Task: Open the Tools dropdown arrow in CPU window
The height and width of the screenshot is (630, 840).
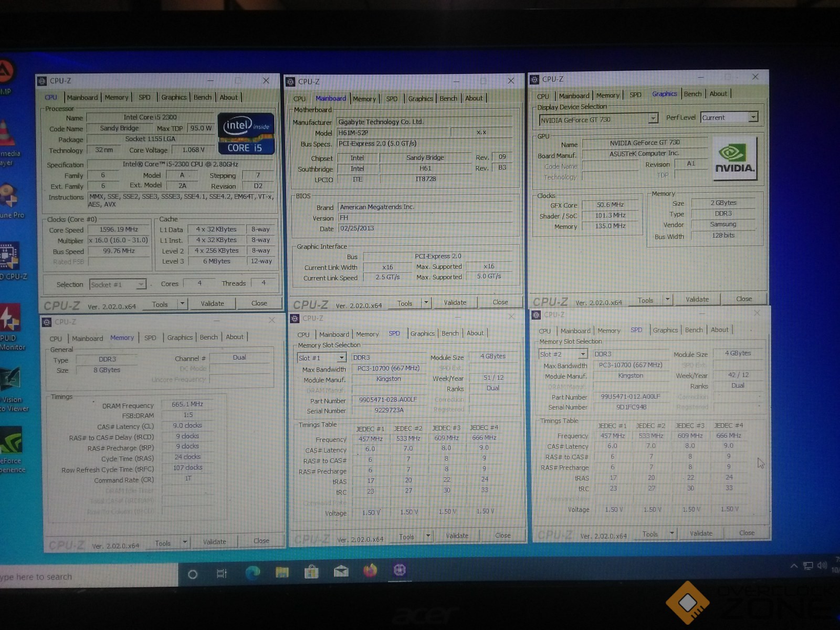Action: [182, 303]
